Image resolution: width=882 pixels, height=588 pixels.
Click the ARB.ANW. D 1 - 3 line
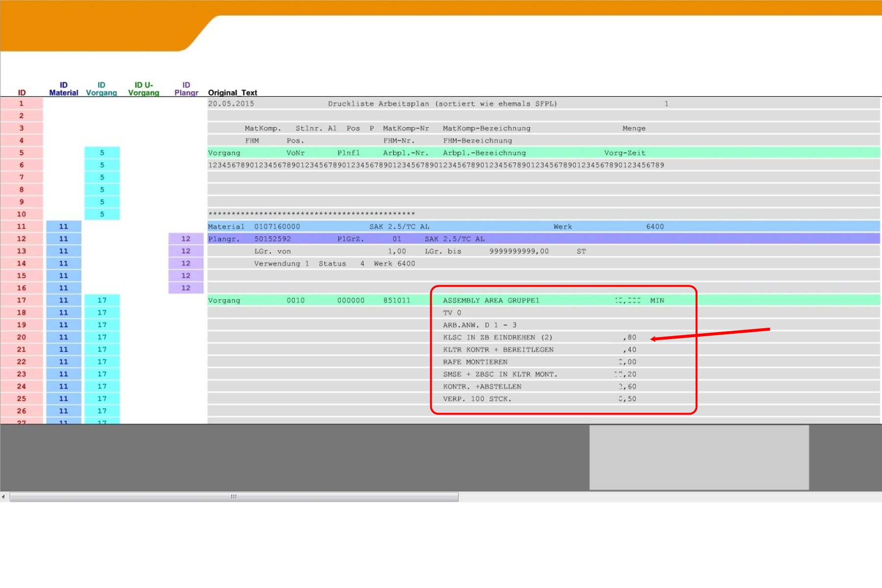480,325
